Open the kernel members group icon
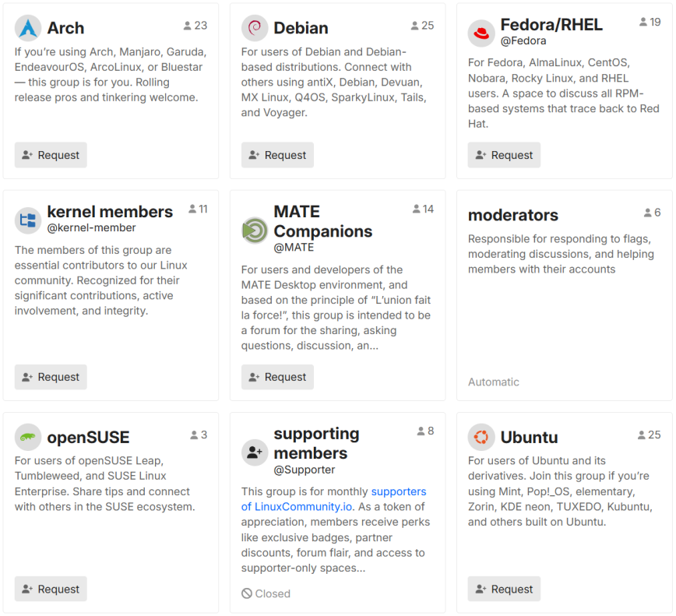 click(28, 220)
